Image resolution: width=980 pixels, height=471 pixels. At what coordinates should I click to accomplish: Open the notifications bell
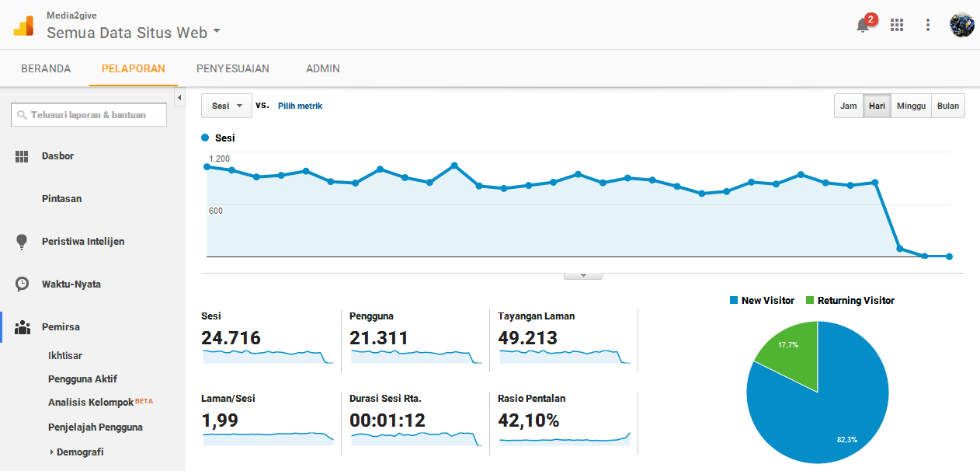(863, 26)
